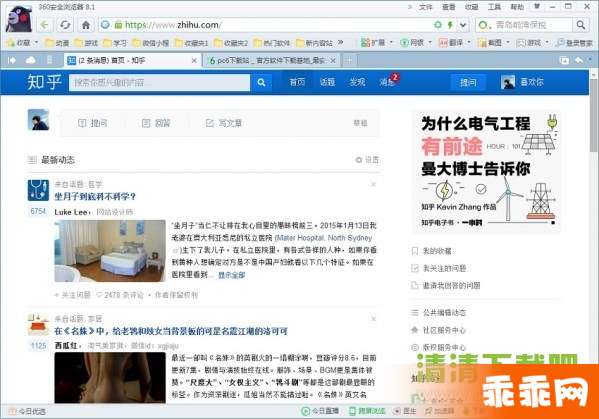Expand the address bar dropdown arrow
The image size is (599, 419).
pos(463,25)
